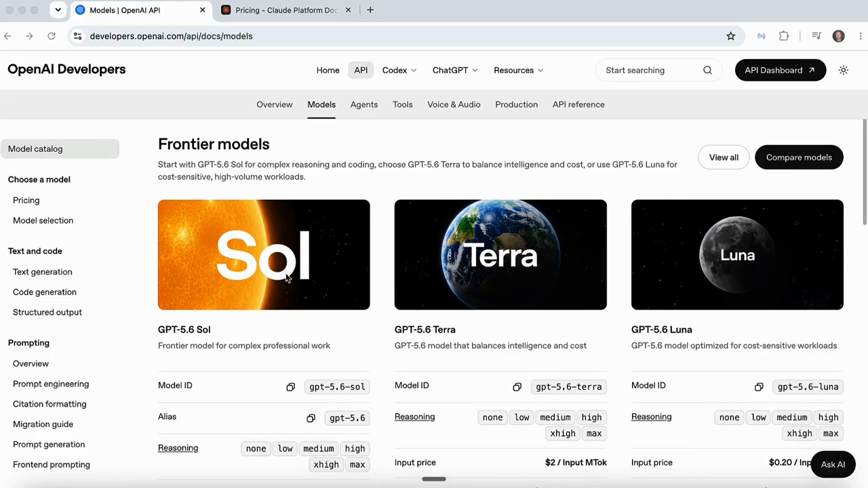
Task: Click the API Dashboard button
Action: (x=781, y=70)
